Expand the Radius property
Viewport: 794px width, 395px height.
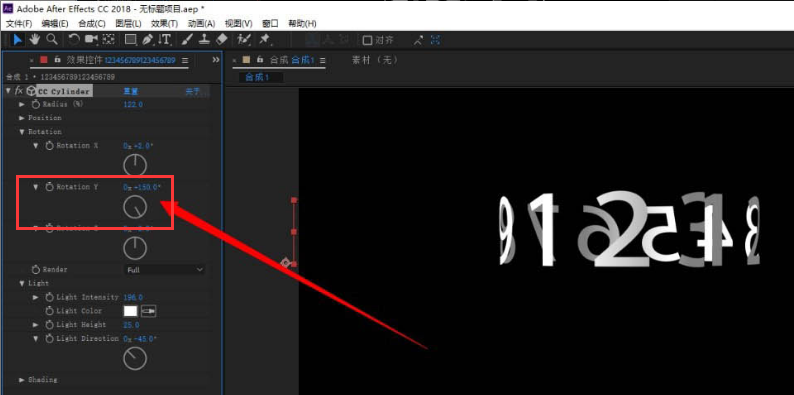22,104
